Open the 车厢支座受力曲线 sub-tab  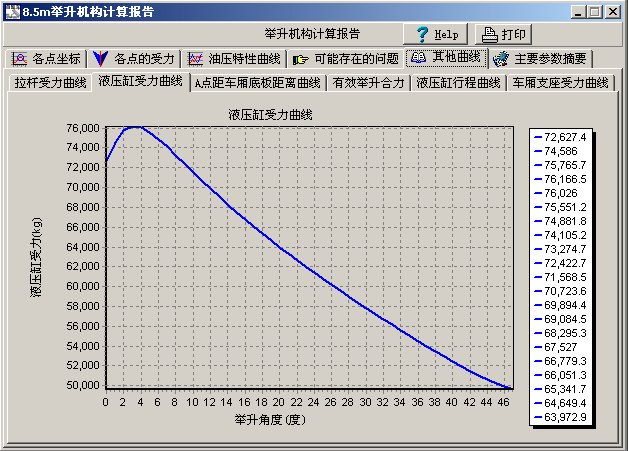click(x=560, y=83)
